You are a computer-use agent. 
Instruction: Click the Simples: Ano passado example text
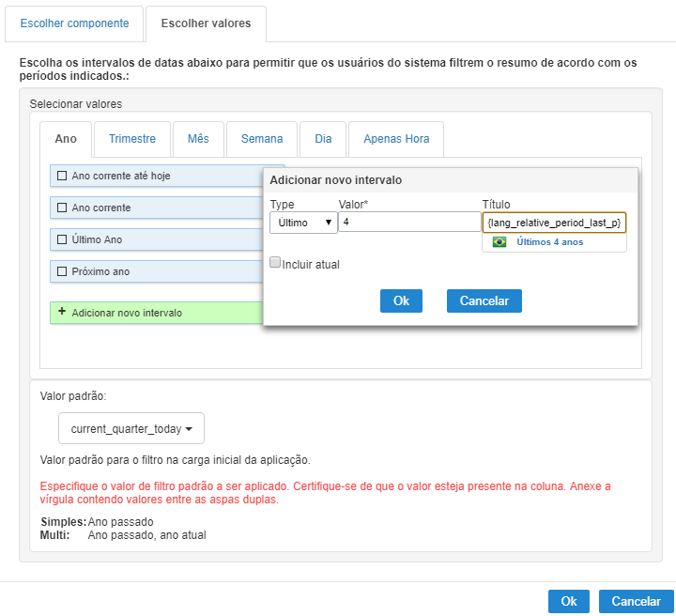97,522
